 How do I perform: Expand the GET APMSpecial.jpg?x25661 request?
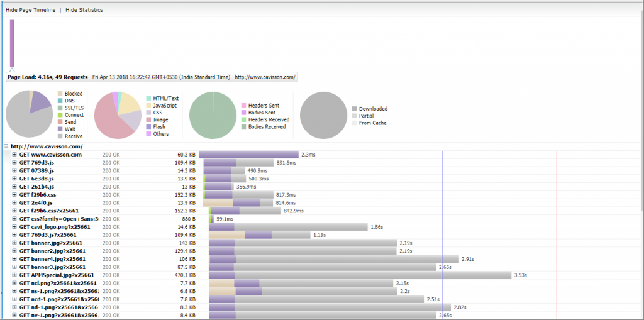[14, 275]
